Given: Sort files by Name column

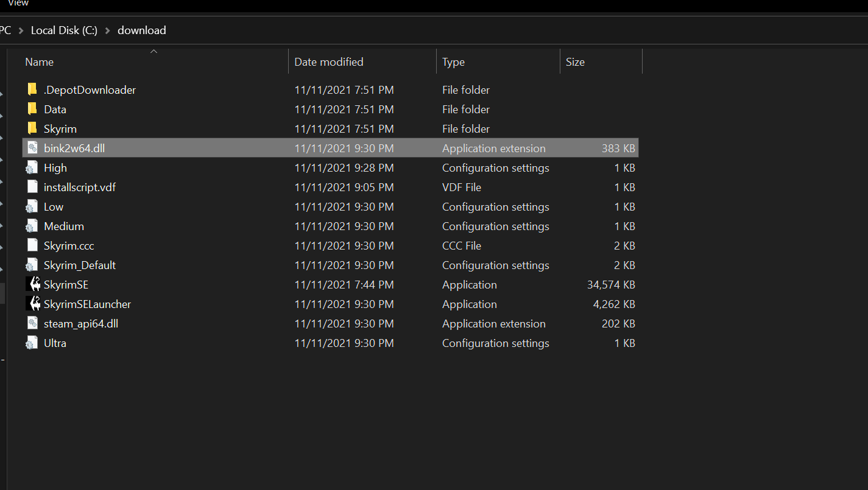Looking at the screenshot, I should pos(39,62).
